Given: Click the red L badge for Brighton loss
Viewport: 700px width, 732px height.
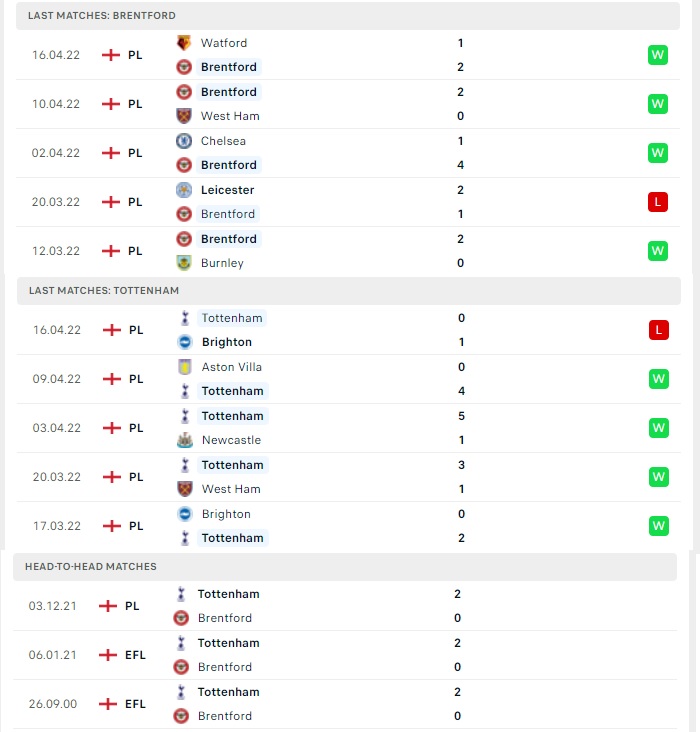Looking at the screenshot, I should click(658, 330).
